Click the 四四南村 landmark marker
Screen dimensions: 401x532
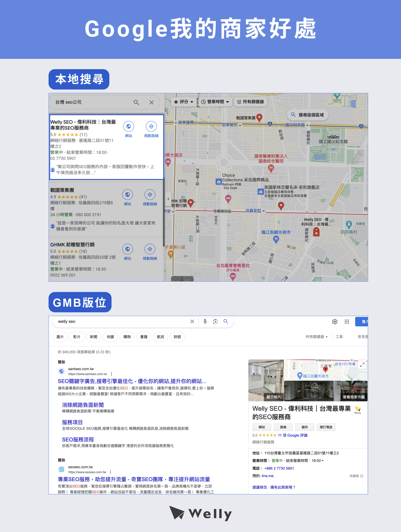click(349, 225)
